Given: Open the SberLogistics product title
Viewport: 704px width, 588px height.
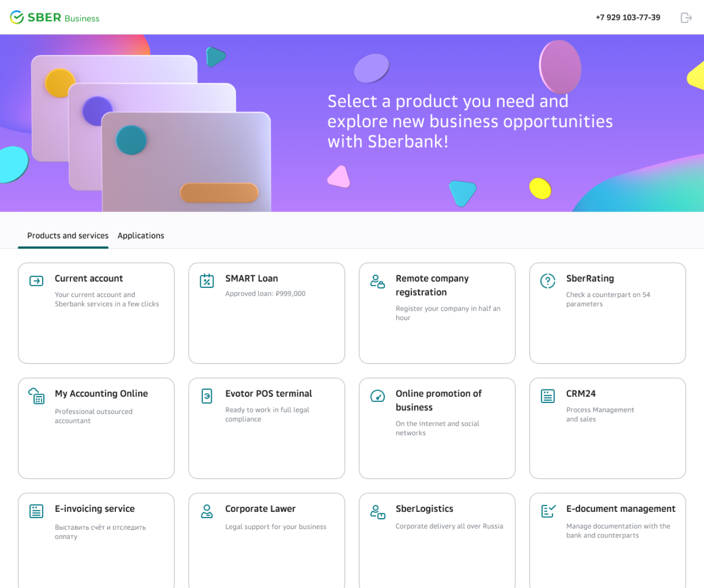Looking at the screenshot, I should pyautogui.click(x=424, y=509).
